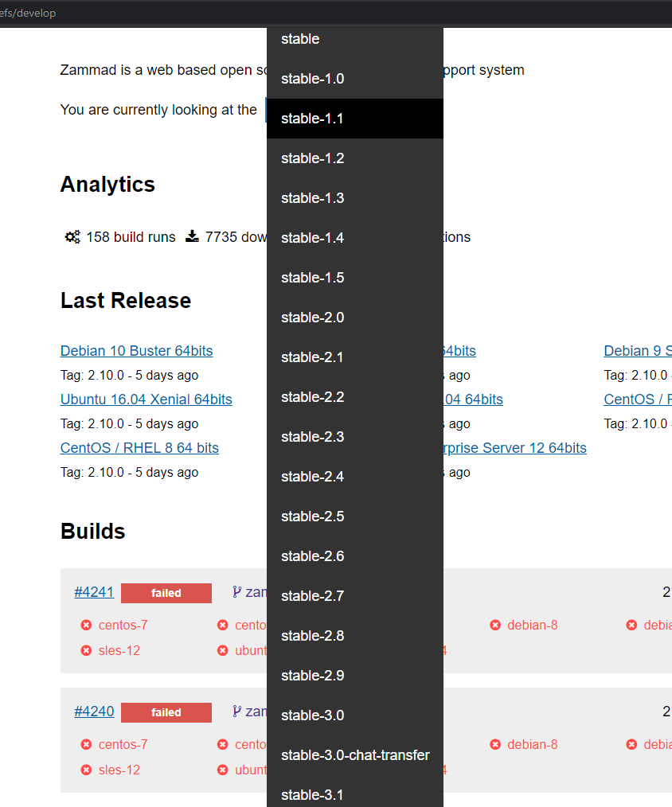Open the Enterprise Server 12 64bits link
The image size is (672, 807).
[x=515, y=448]
